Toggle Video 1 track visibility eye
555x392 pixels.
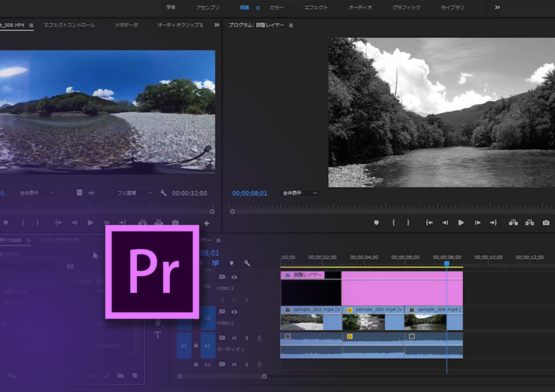click(234, 312)
